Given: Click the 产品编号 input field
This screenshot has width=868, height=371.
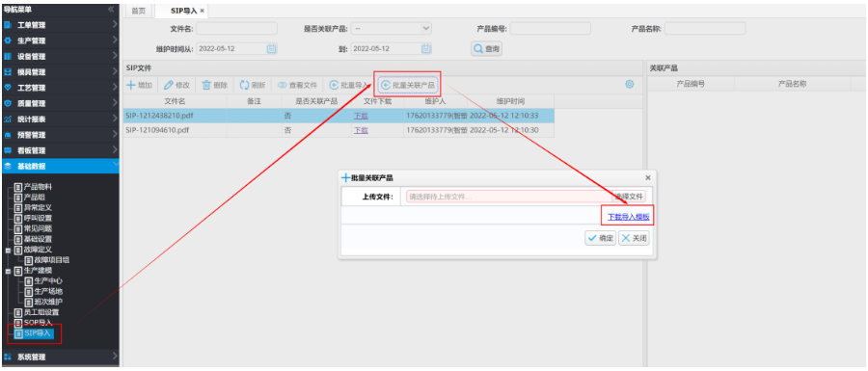Looking at the screenshot, I should pos(551,29).
